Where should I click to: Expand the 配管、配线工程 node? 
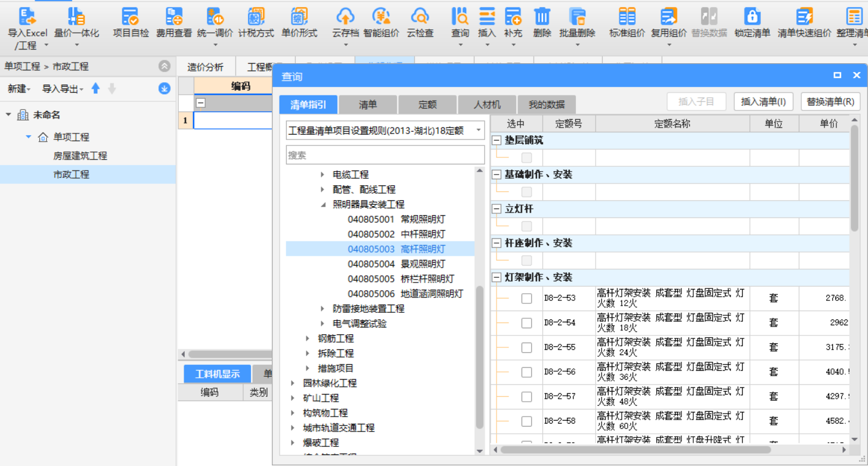pyautogui.click(x=323, y=189)
